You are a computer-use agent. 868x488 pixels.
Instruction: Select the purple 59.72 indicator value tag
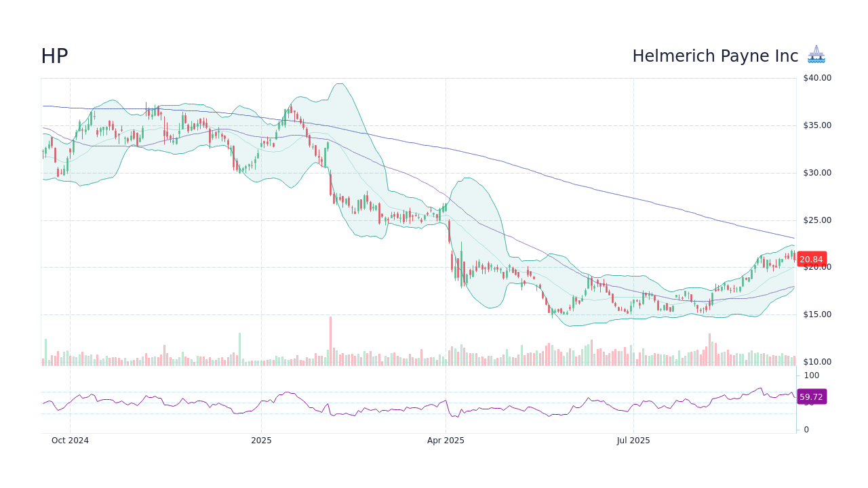click(811, 396)
